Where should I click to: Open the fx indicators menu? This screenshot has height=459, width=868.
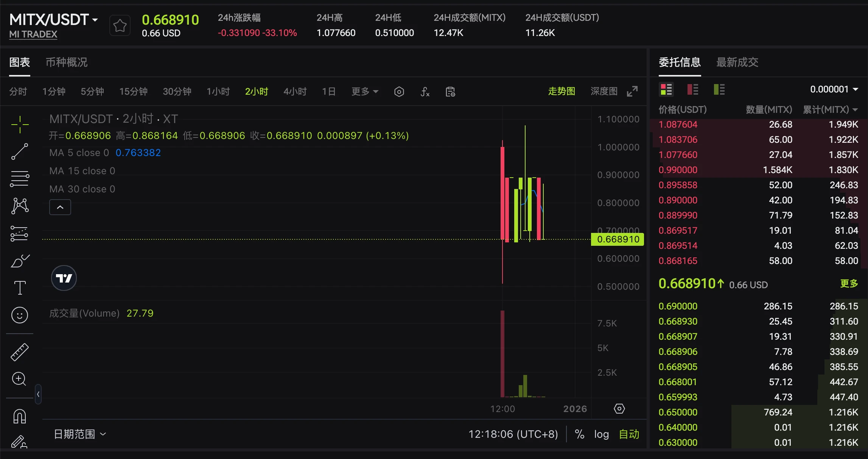coord(425,92)
